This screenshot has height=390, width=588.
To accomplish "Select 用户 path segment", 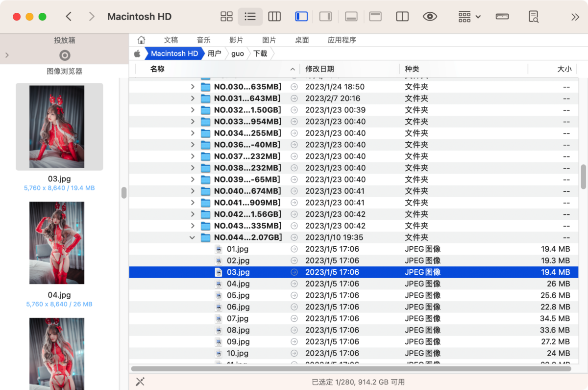I will point(214,53).
